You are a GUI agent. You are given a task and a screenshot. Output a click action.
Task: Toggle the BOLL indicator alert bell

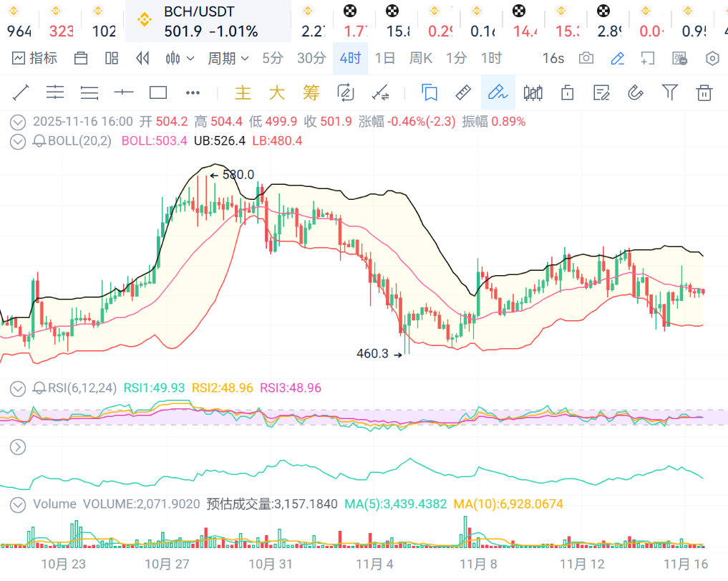40,141
